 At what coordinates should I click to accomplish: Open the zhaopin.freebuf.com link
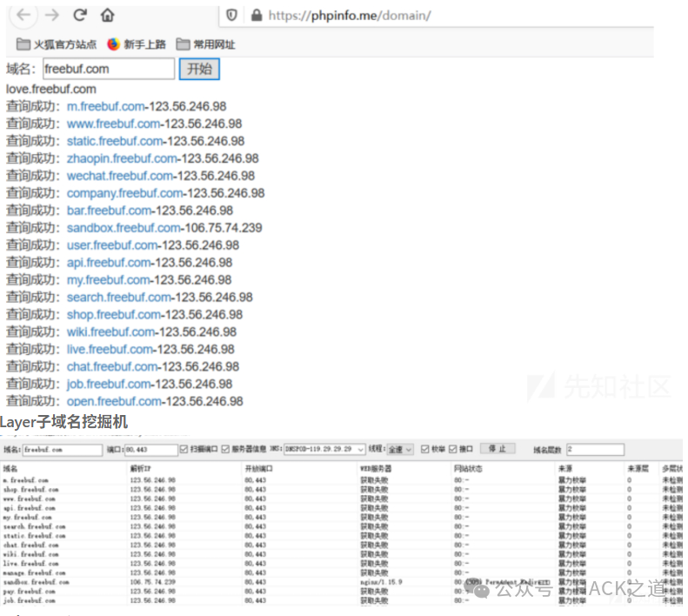(x=122, y=158)
